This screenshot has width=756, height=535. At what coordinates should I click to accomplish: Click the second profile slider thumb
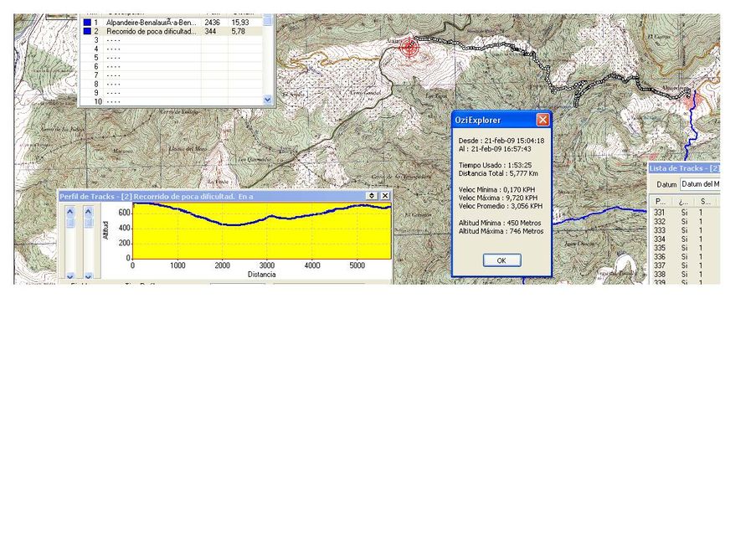click(x=88, y=222)
